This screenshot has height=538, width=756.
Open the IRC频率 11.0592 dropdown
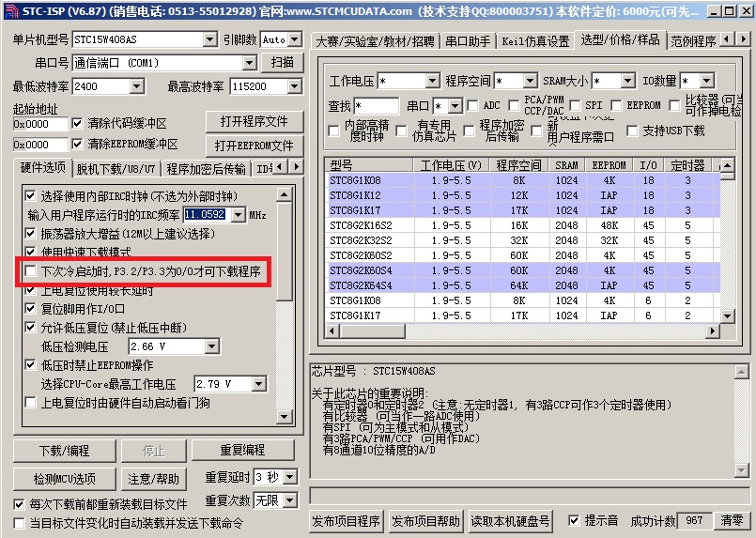tap(239, 214)
